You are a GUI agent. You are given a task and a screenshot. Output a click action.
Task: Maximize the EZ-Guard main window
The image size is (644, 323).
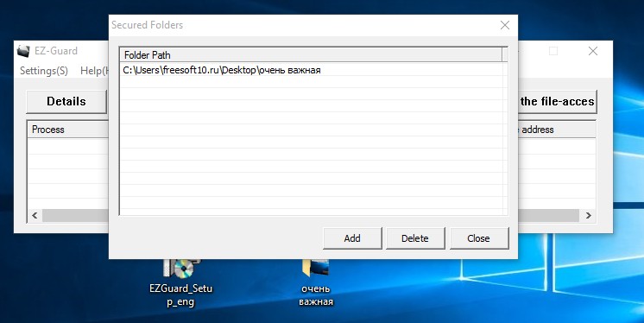[x=553, y=51]
